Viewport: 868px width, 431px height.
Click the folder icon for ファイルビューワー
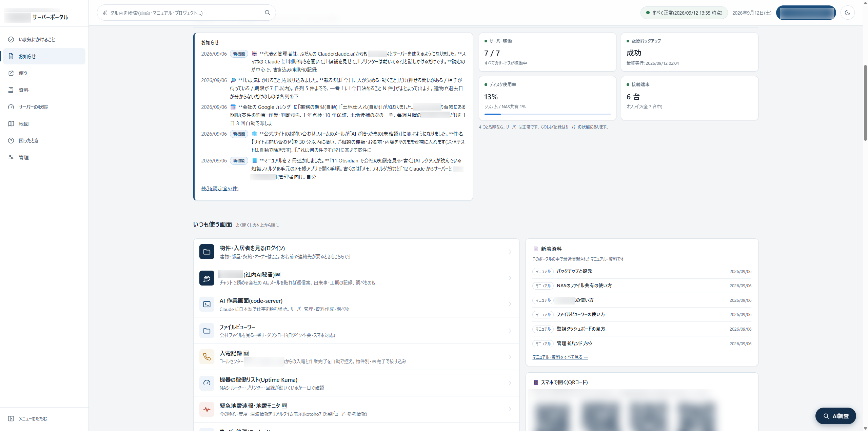click(207, 331)
